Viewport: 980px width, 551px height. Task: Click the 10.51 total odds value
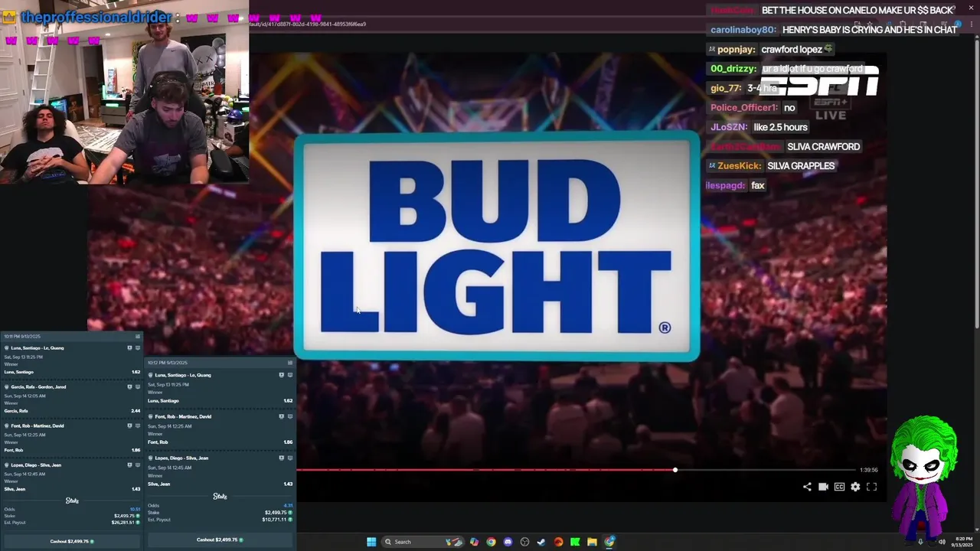coord(136,510)
